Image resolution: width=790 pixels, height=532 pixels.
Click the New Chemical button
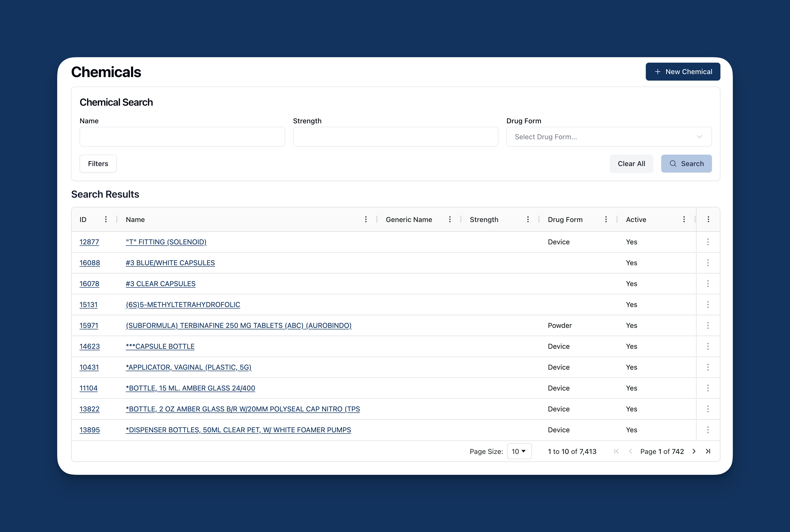(x=682, y=72)
